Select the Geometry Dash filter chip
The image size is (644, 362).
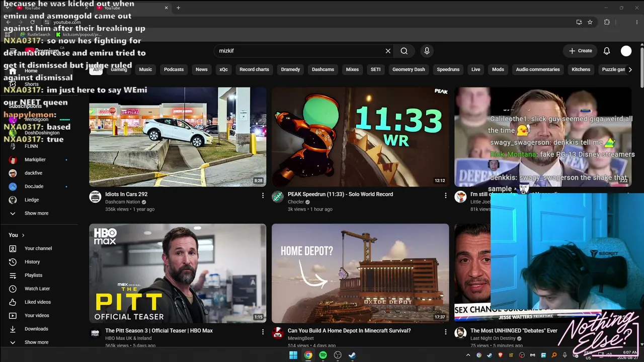[x=409, y=69]
